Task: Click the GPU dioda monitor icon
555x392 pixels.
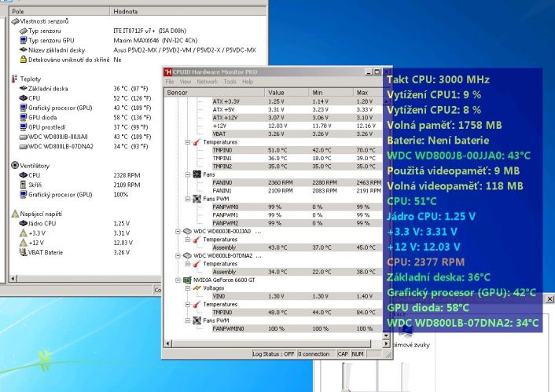Action: (x=24, y=117)
